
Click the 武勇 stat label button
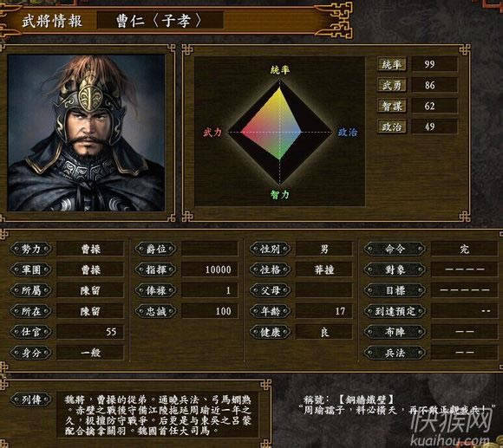click(392, 85)
